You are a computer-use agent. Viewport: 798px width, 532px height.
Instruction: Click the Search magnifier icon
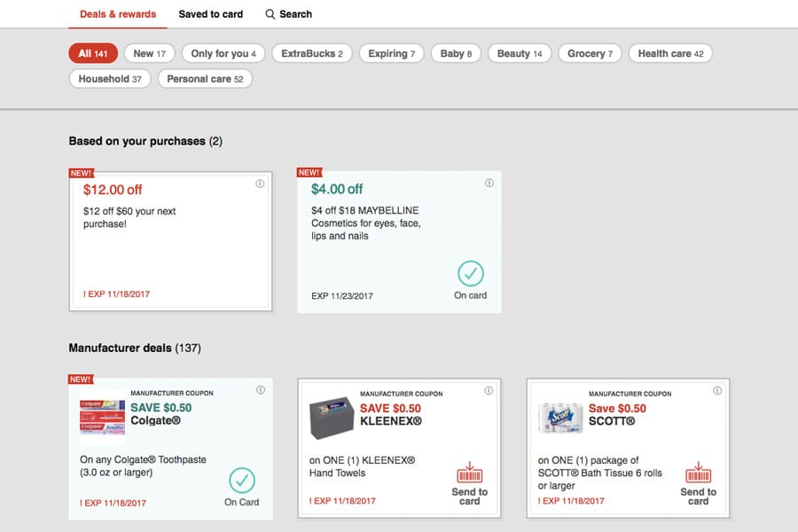270,14
